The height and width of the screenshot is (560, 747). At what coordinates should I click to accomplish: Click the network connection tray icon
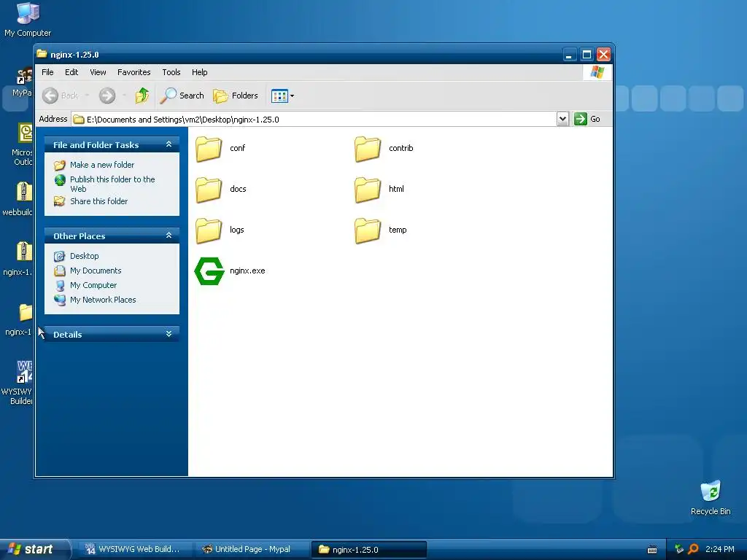(679, 549)
